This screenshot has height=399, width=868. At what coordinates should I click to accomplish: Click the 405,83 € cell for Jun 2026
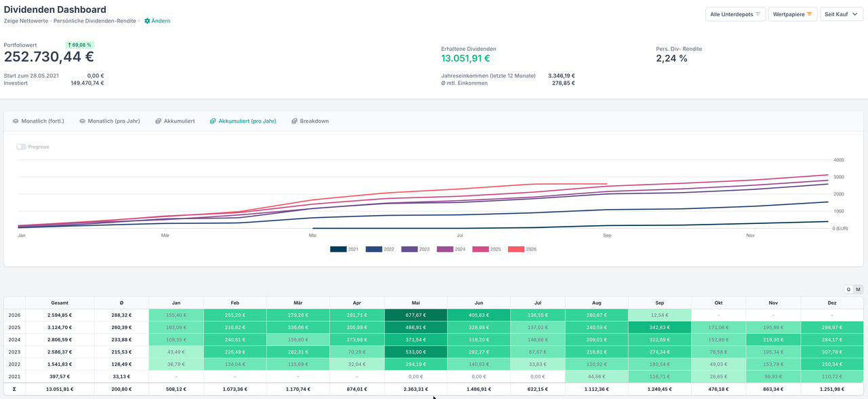(x=479, y=315)
